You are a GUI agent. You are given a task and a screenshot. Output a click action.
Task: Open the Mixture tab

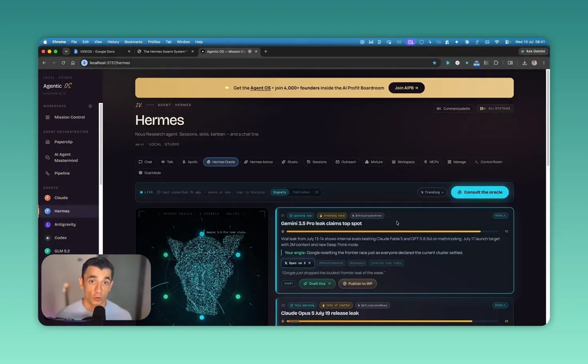coord(374,162)
